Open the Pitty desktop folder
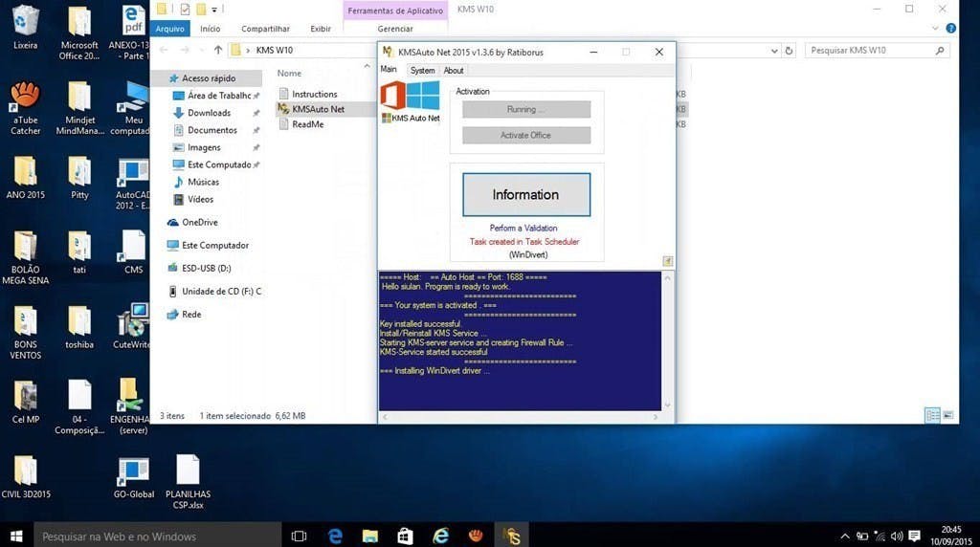The image size is (980, 547). pos(79,177)
